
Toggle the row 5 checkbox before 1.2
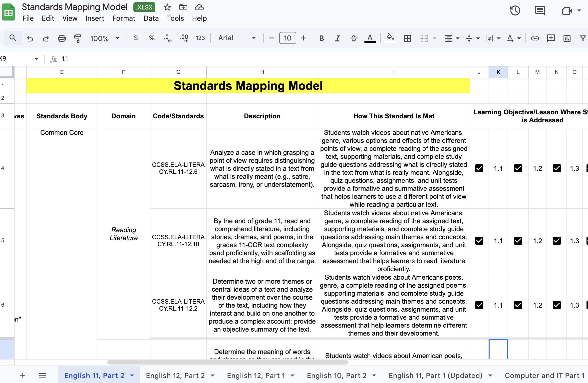(x=518, y=241)
